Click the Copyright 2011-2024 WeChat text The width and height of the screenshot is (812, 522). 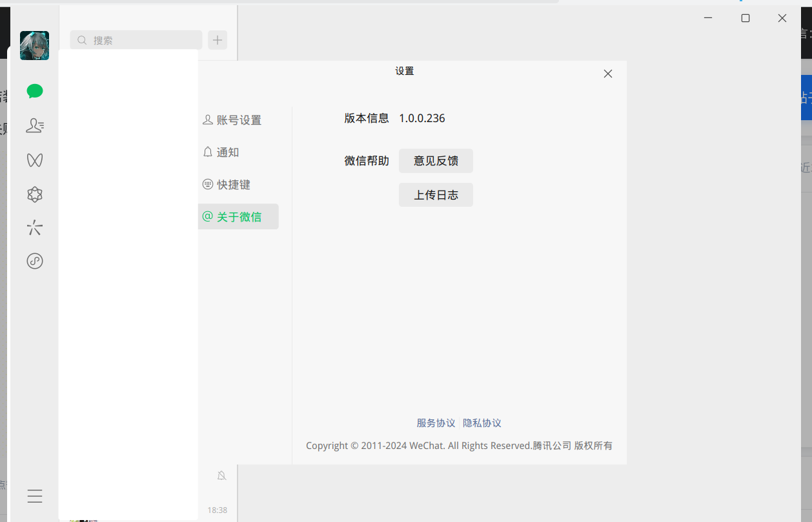(459, 446)
